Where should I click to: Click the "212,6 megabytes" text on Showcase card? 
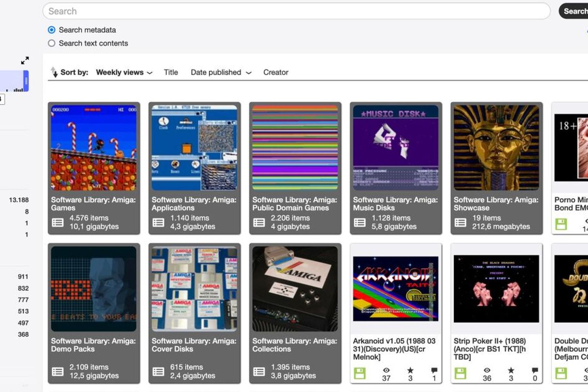click(501, 226)
